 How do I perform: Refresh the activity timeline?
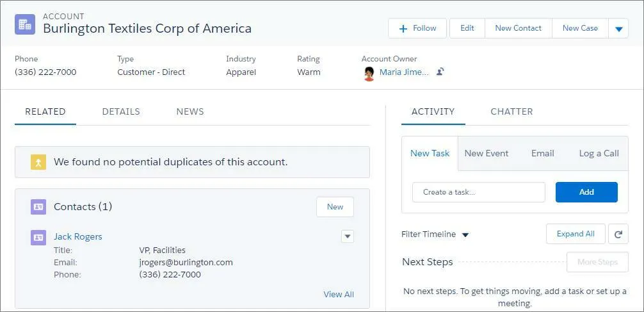tap(618, 234)
